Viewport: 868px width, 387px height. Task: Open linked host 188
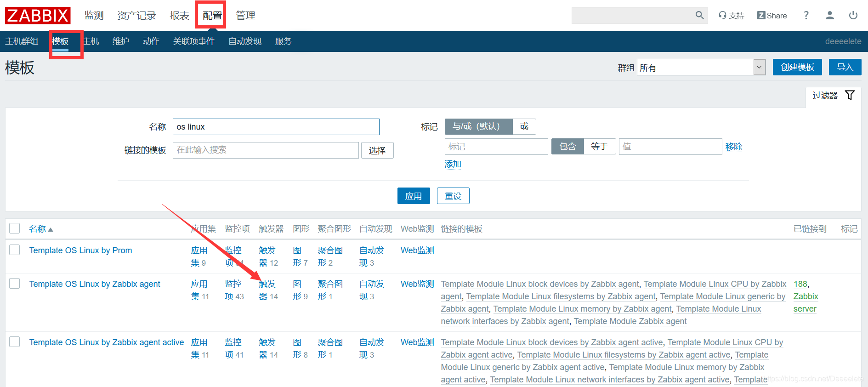point(800,284)
